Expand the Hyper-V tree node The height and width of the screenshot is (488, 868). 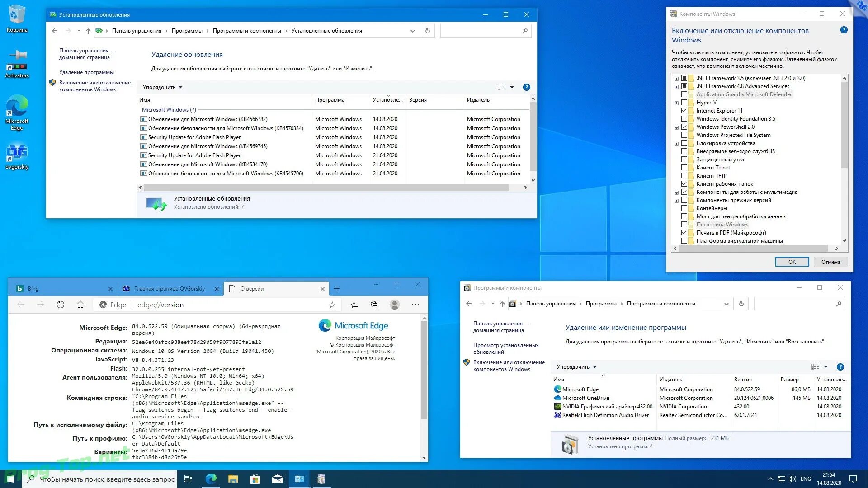676,103
